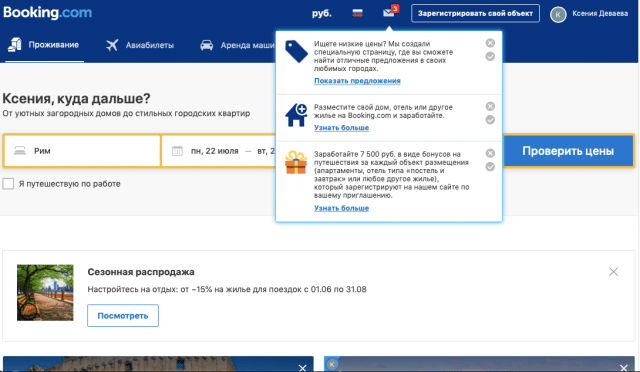Viewport: 640px width, 372px height.
Task: Open the Показать предложения link
Action: click(357, 81)
